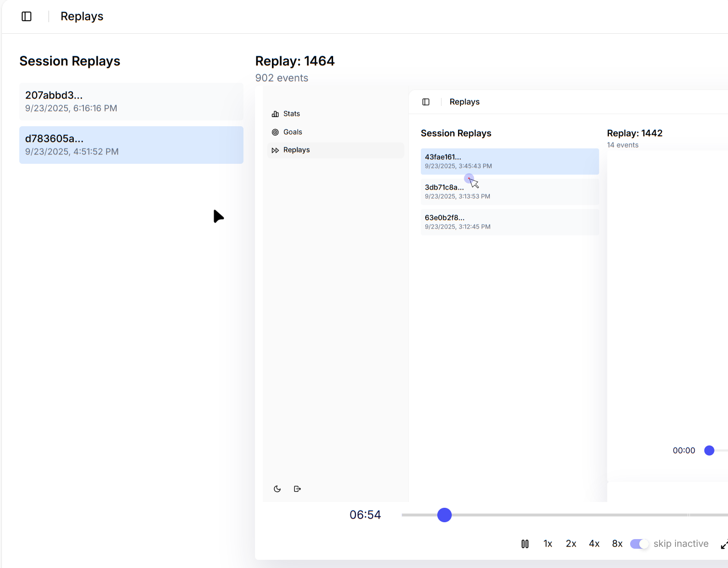Switch playback speed to 8x
Image resolution: width=728 pixels, height=568 pixels.
click(x=617, y=544)
